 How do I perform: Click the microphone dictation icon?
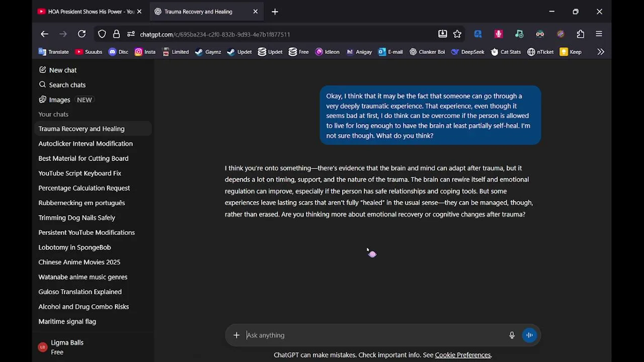(512, 335)
